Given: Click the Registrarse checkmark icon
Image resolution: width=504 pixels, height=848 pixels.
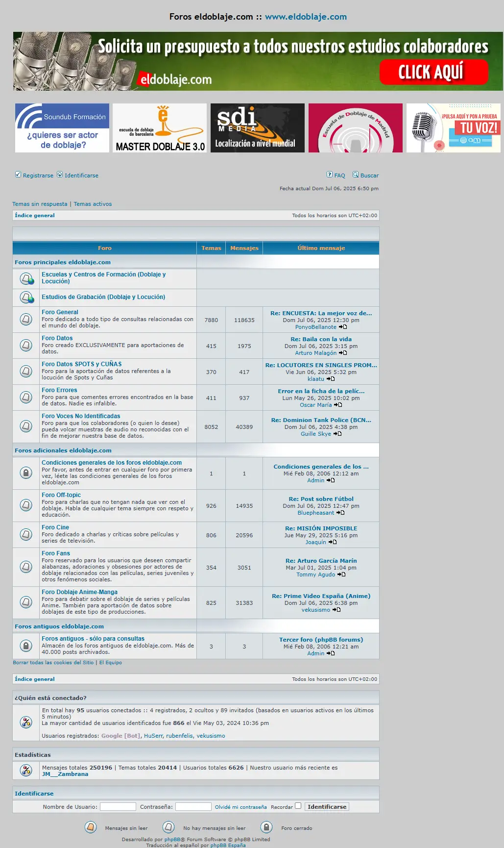Looking at the screenshot, I should click(18, 175).
